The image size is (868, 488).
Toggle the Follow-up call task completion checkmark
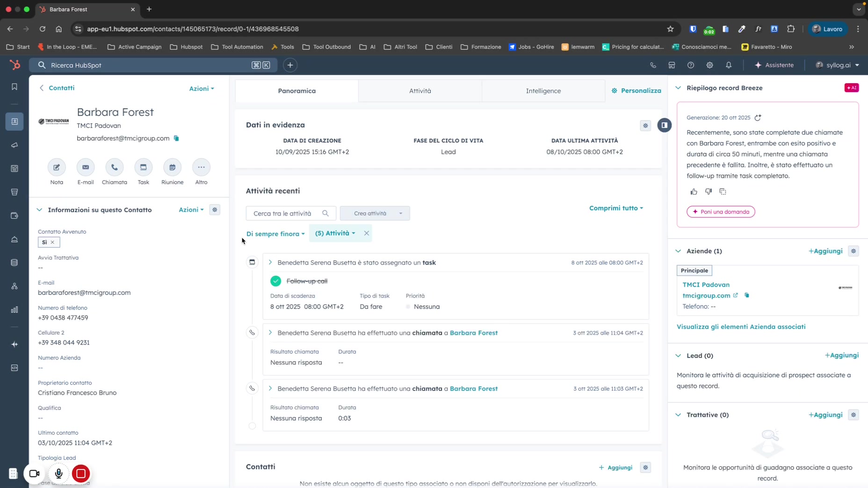click(275, 281)
